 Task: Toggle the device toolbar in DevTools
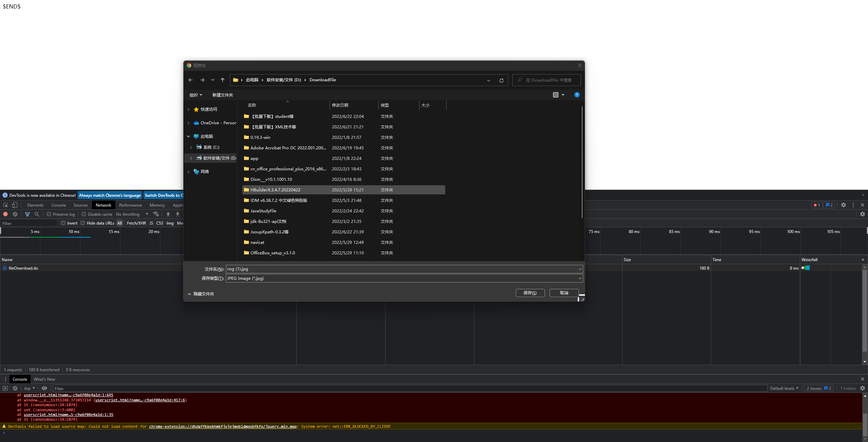pos(15,205)
